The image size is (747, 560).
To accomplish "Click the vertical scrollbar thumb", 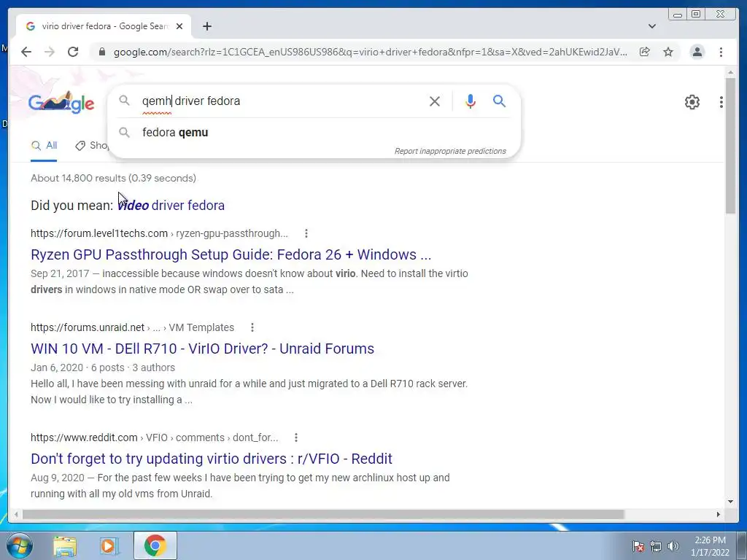I will pos(730,145).
